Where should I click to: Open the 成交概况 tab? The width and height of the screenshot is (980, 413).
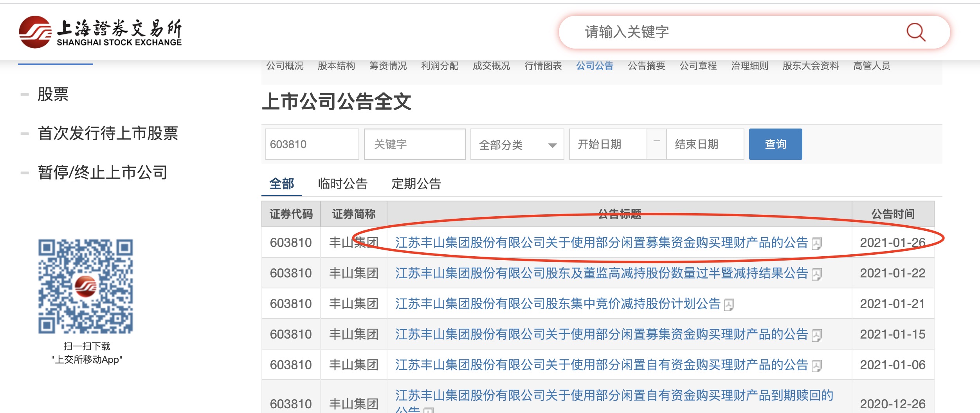pos(492,66)
